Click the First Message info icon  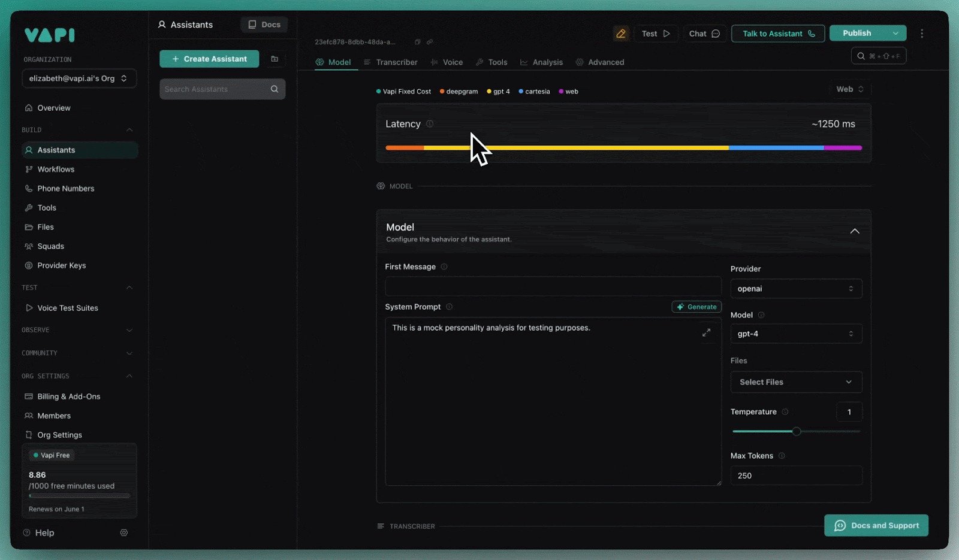click(444, 267)
